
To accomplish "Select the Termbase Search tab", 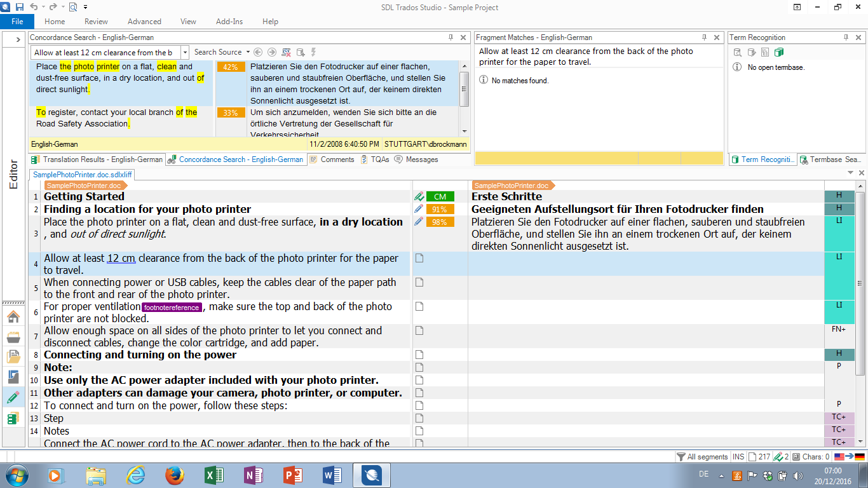I will [x=832, y=159].
